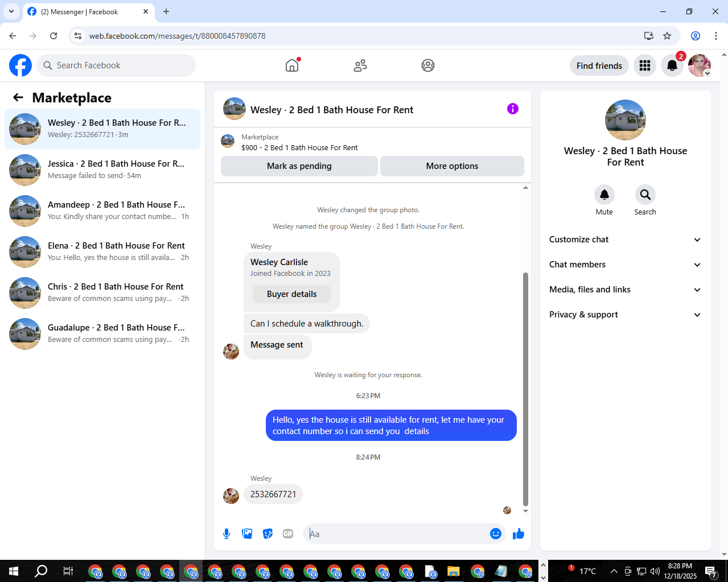Click the chat scrollbar thumb
Image resolution: width=728 pixels, height=582 pixels.
525,389
